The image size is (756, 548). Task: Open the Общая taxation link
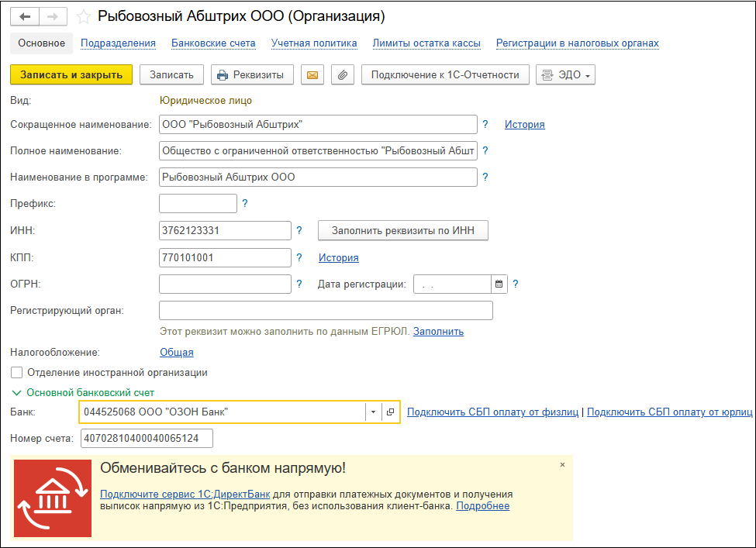pyautogui.click(x=176, y=353)
